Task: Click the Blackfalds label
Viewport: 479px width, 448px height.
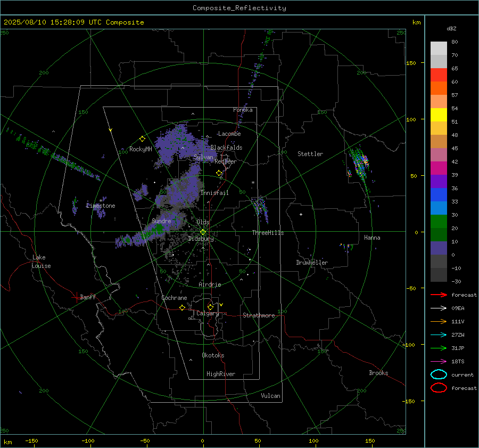Action: click(x=226, y=148)
